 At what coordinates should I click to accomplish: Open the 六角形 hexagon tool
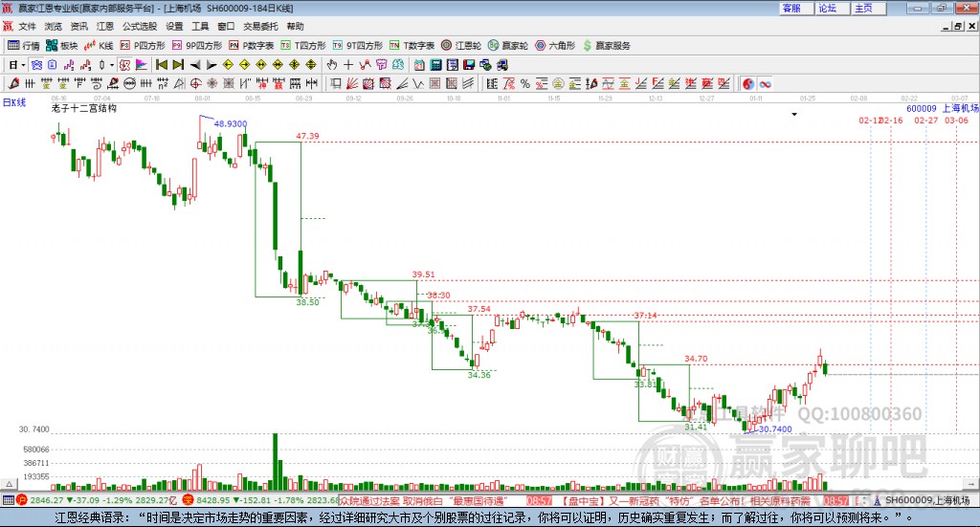click(555, 46)
